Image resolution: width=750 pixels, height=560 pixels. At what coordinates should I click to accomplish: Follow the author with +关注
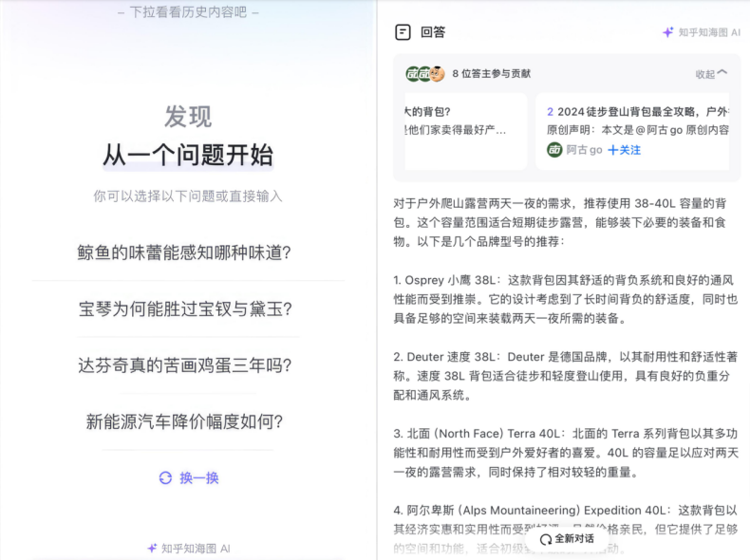(x=624, y=150)
